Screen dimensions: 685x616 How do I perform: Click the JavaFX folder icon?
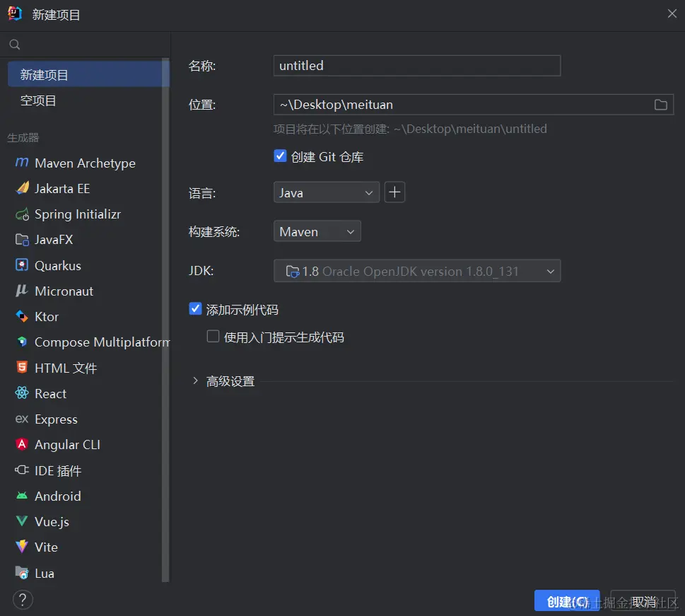[22, 240]
